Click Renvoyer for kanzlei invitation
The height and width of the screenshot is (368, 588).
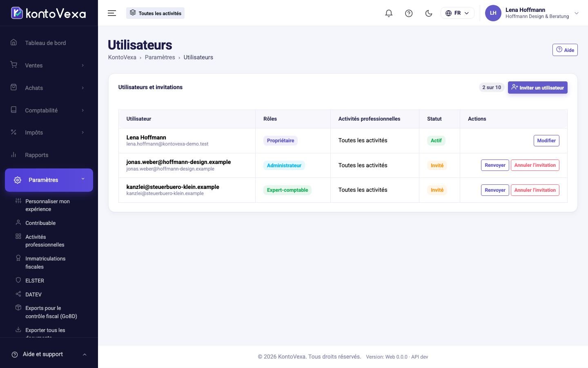tap(495, 190)
